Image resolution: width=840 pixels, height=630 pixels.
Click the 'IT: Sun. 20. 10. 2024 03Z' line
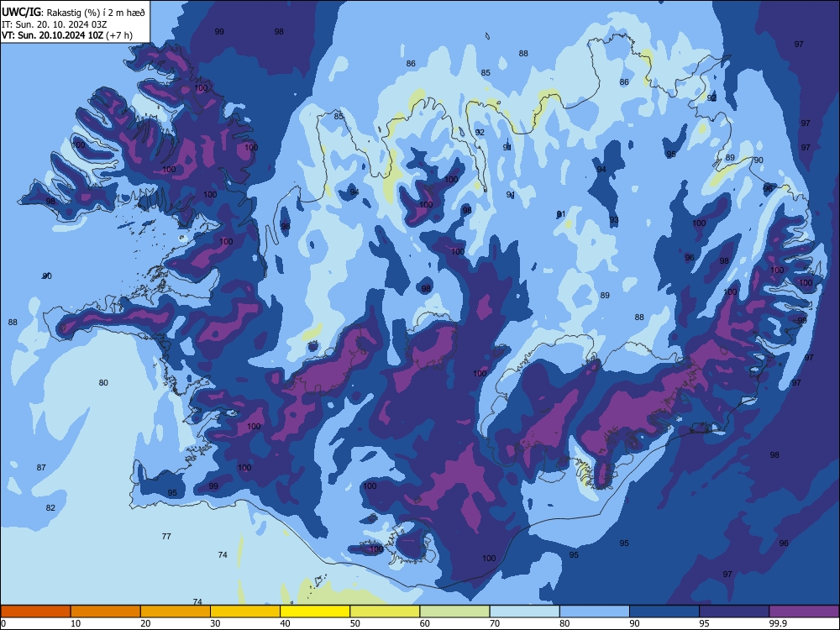pyautogui.click(x=54, y=24)
